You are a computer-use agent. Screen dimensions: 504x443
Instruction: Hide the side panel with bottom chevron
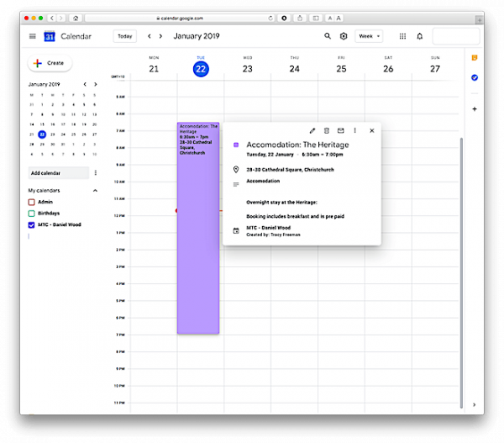pyautogui.click(x=474, y=404)
